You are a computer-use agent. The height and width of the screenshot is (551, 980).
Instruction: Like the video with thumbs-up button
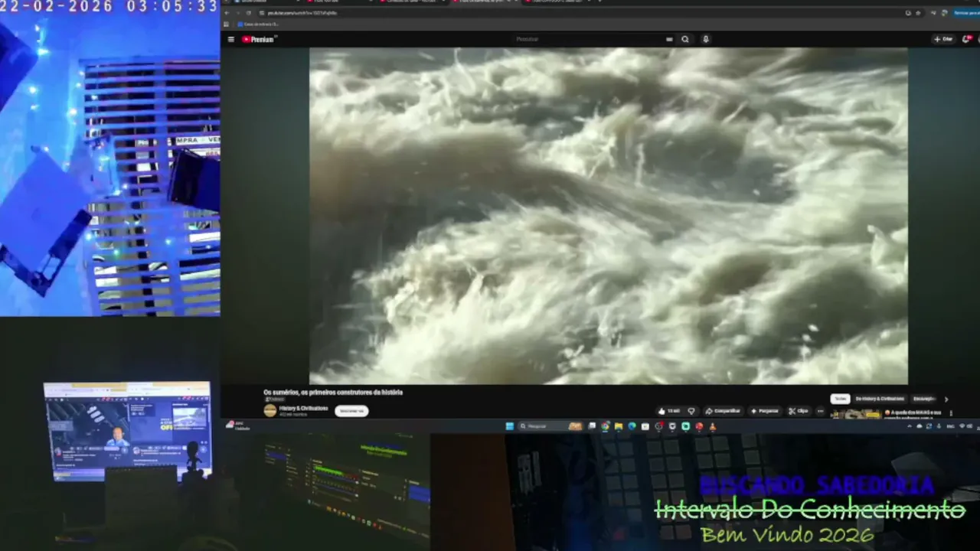pyautogui.click(x=668, y=411)
